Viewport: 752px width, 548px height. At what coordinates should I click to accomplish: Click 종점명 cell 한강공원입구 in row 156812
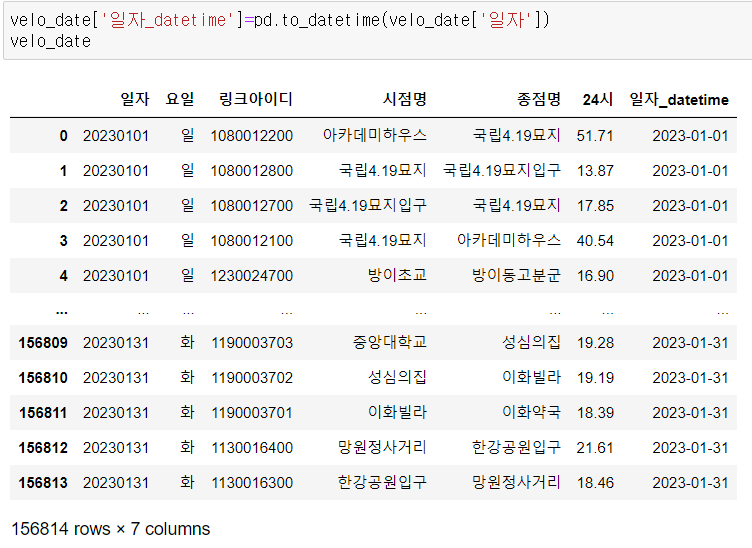click(517, 447)
